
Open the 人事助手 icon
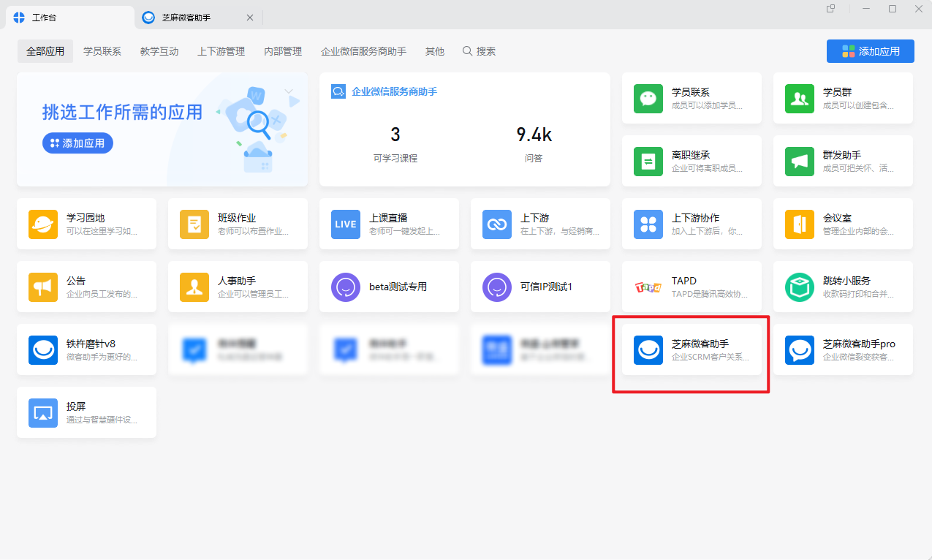(194, 287)
